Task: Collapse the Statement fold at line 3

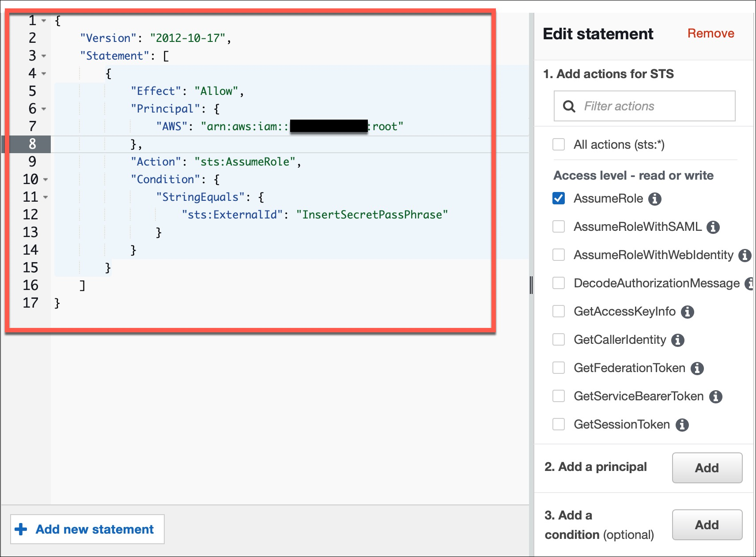Action: point(44,56)
